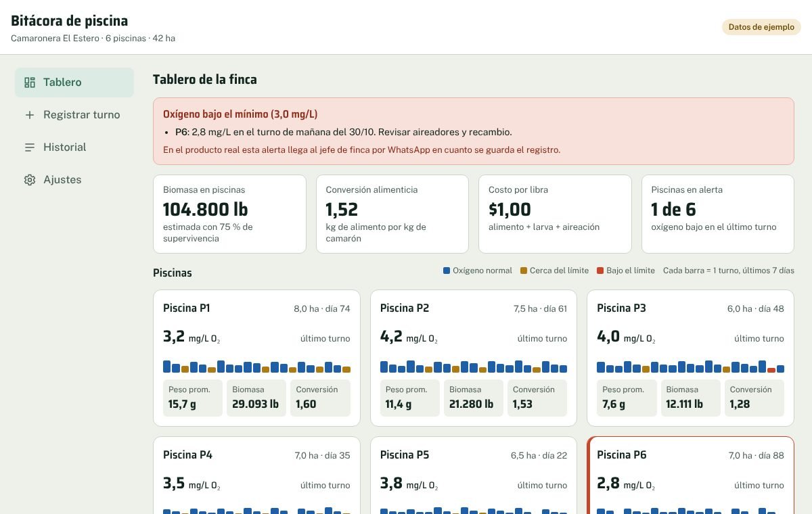Click the P2 oxygen bar chart
The image size is (812, 514).
point(474,367)
